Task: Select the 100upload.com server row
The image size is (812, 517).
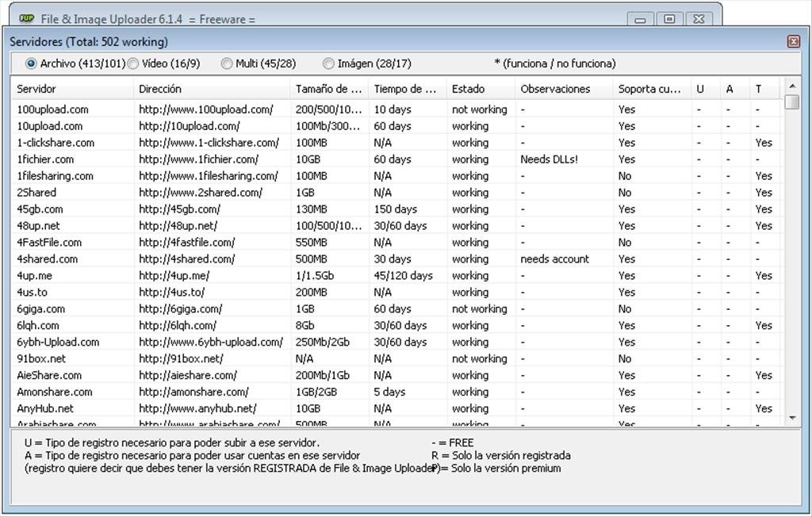Action: [x=396, y=109]
